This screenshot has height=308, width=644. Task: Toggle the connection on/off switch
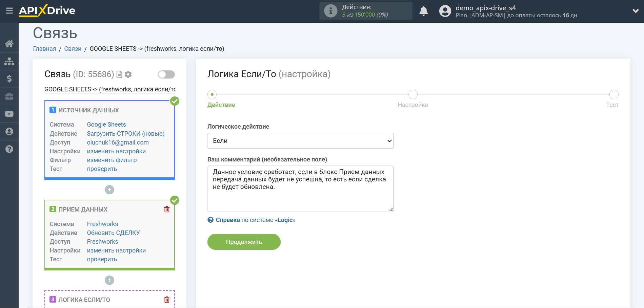coord(166,74)
